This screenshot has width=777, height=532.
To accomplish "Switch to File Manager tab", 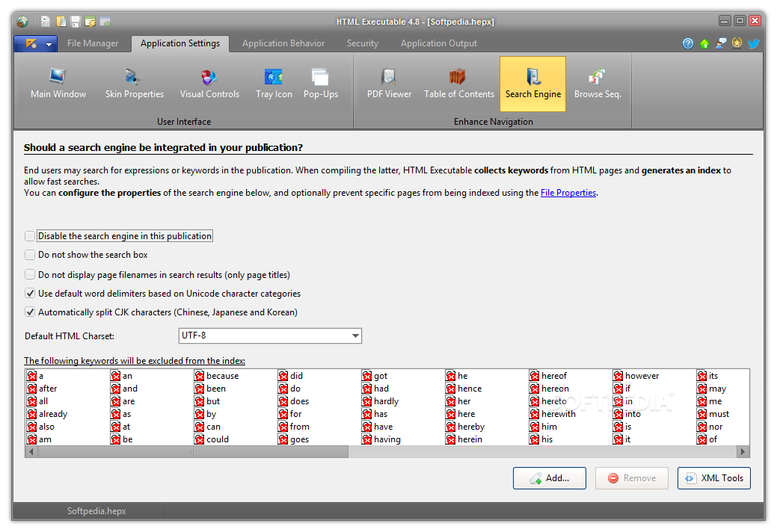I will [93, 43].
